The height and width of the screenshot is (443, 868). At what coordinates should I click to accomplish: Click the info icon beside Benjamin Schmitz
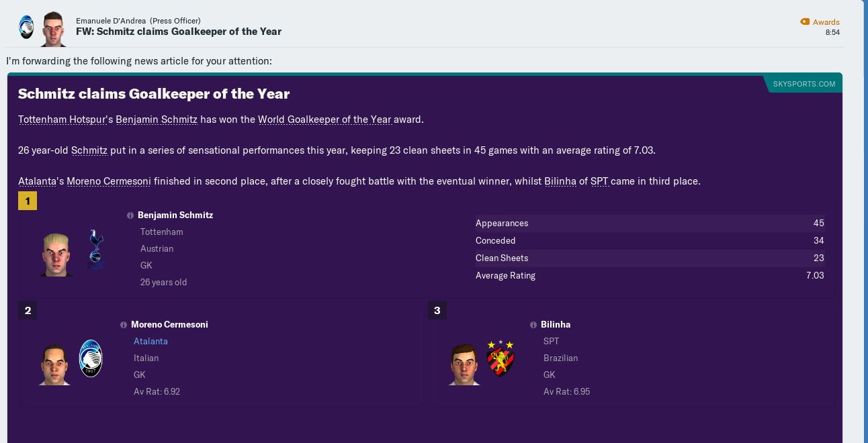pyautogui.click(x=130, y=215)
